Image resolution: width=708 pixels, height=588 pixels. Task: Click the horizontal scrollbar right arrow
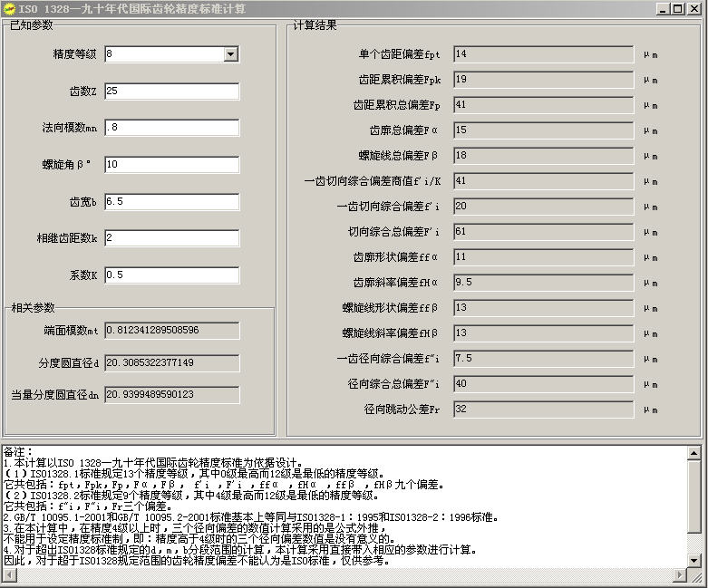point(680,575)
